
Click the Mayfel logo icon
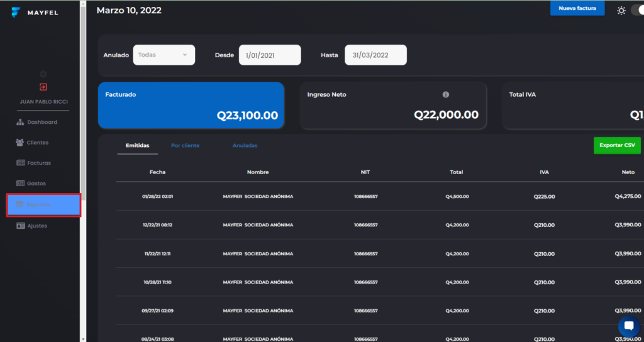(16, 13)
